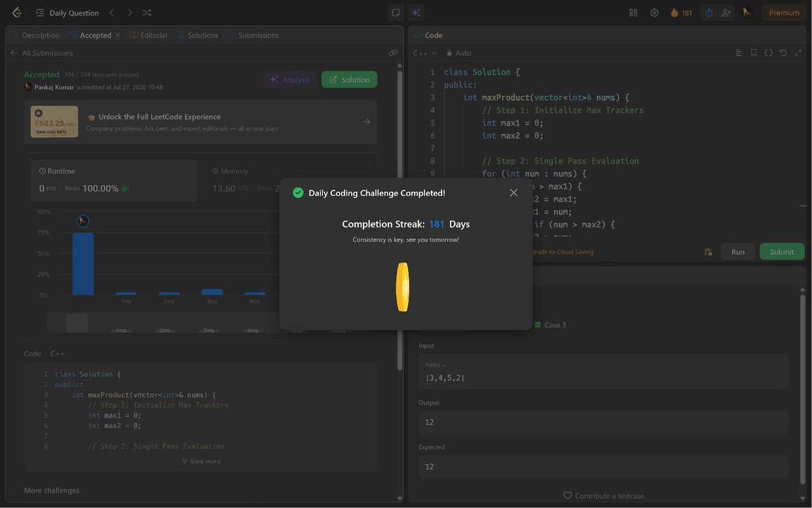Reset code with undo arrow icon
The image size is (812, 508).
click(x=784, y=53)
